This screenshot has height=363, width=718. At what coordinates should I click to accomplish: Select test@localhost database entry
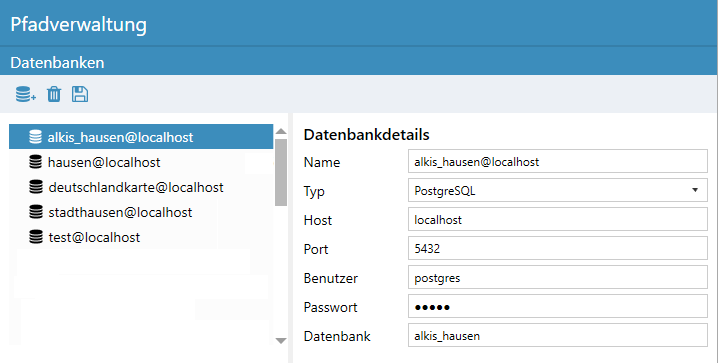click(141, 237)
